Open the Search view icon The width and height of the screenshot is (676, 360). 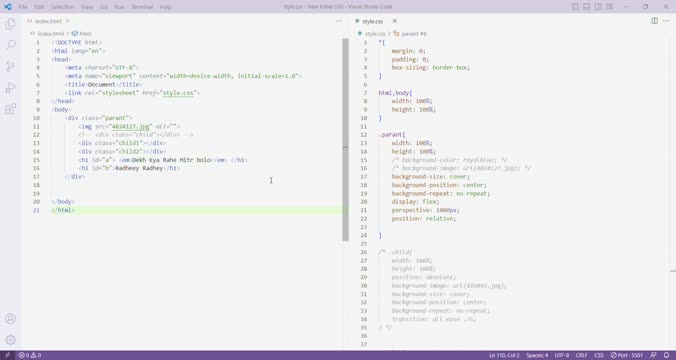(10, 45)
